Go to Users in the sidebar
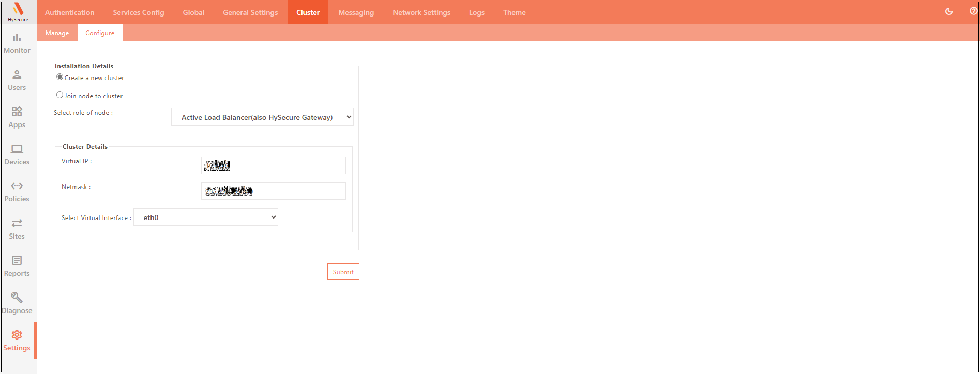 [17, 80]
